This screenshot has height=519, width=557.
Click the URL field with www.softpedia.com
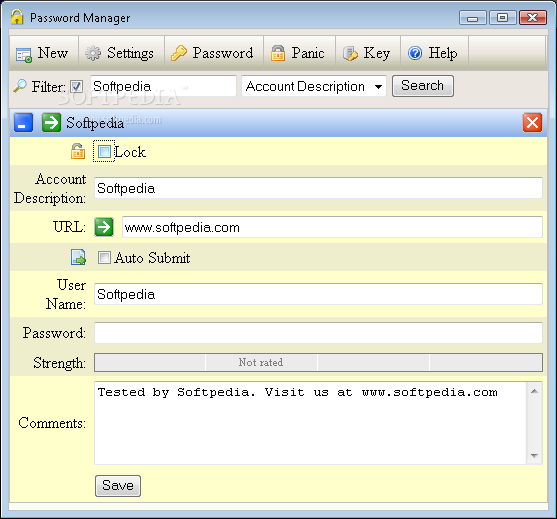pos(332,227)
